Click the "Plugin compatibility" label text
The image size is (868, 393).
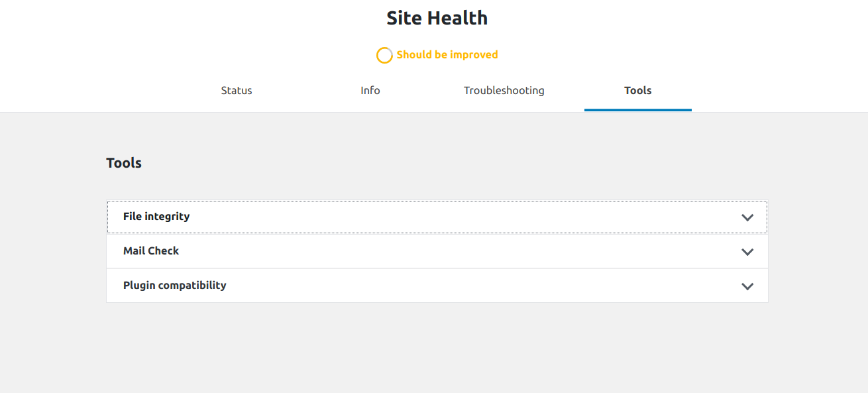pyautogui.click(x=175, y=286)
